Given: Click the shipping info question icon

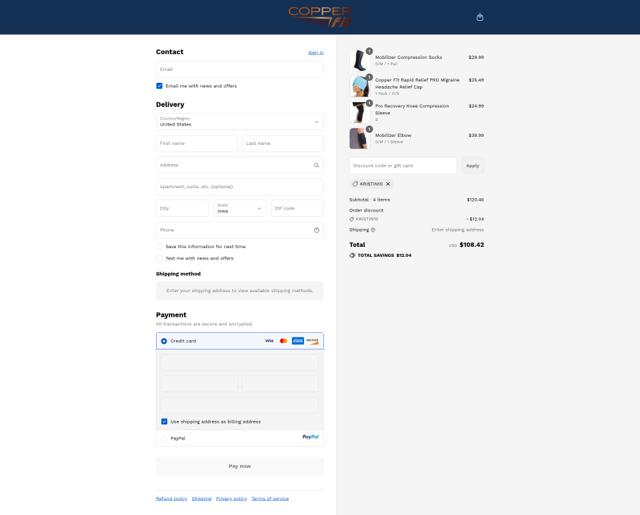Looking at the screenshot, I should (x=373, y=230).
